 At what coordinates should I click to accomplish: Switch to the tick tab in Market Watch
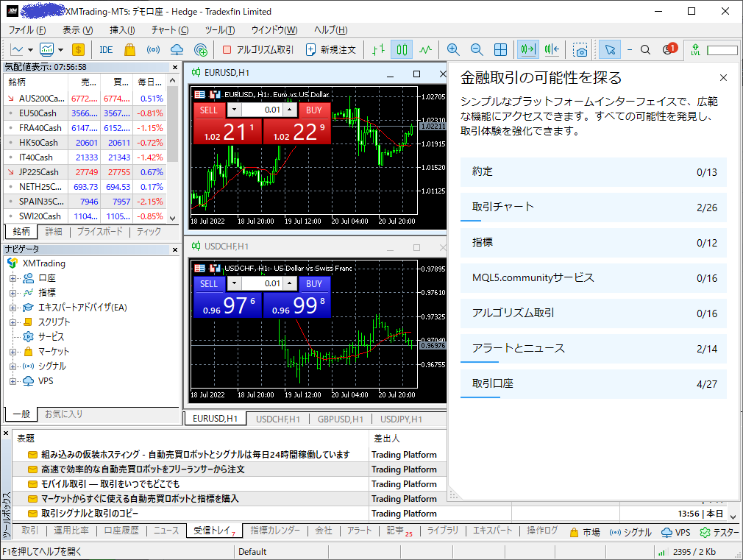[149, 231]
